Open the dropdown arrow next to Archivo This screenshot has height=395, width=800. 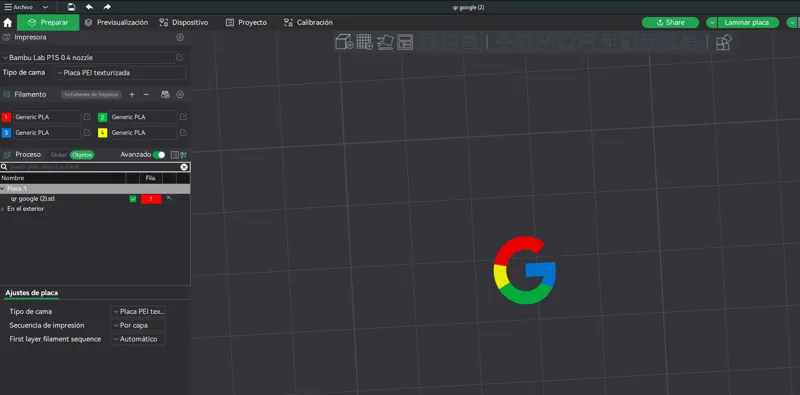45,7
